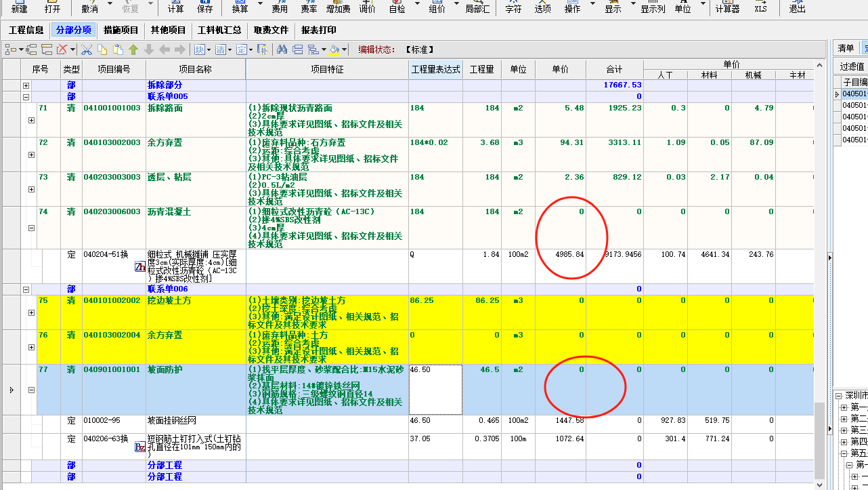Collapse row 74 沥青混凝土
Screen dimensions: 868x490
click(x=31, y=228)
